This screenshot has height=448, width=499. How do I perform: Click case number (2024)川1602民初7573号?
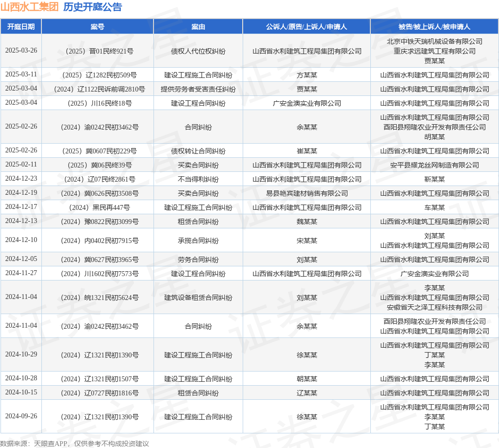97,274
